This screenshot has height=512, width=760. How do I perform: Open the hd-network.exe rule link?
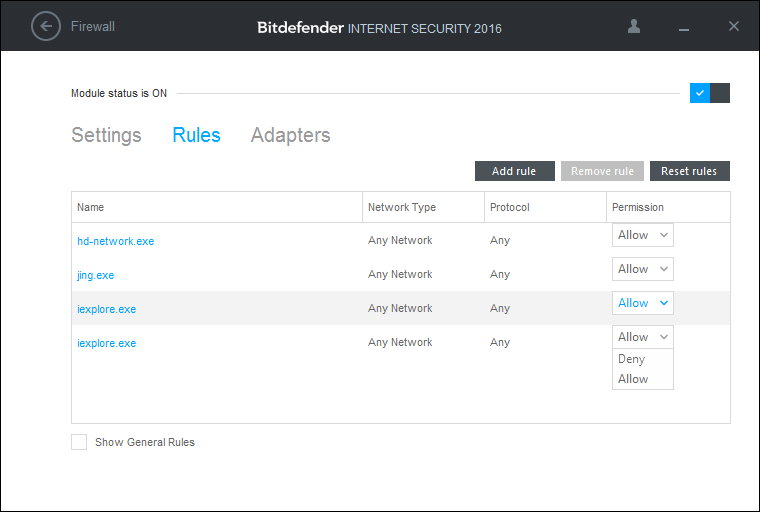pos(115,241)
